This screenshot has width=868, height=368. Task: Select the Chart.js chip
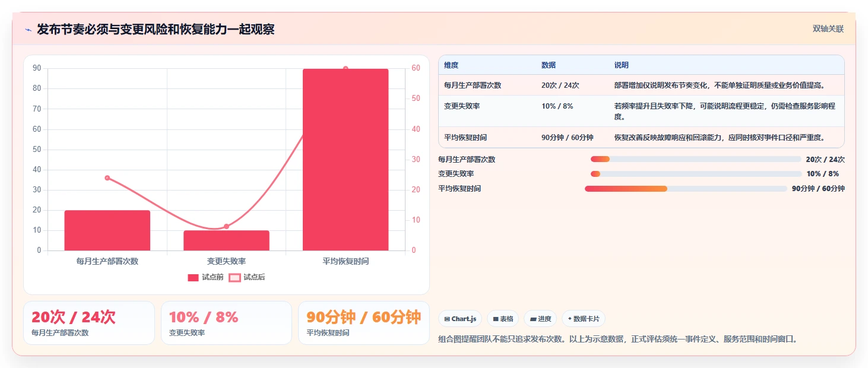click(460, 319)
